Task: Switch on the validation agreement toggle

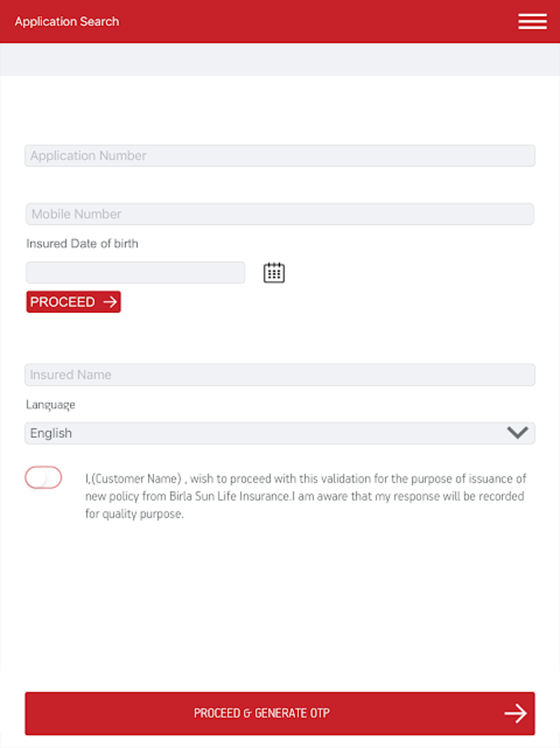Action: coord(43,477)
